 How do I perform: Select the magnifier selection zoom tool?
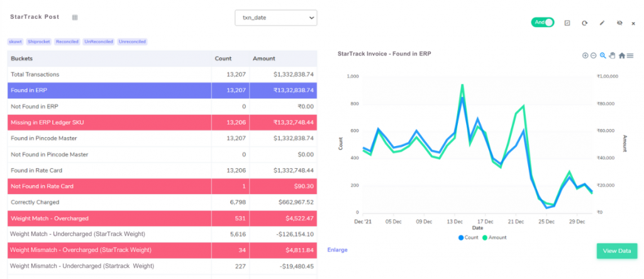pyautogui.click(x=603, y=55)
